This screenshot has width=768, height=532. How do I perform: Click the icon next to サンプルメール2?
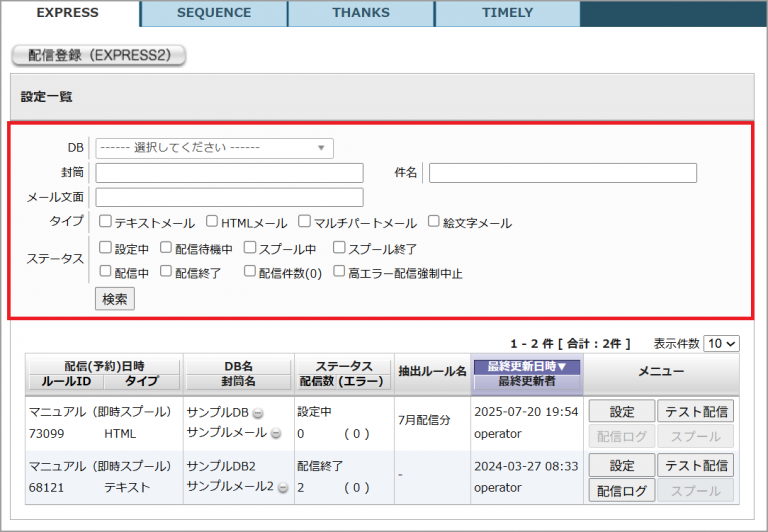point(283,487)
